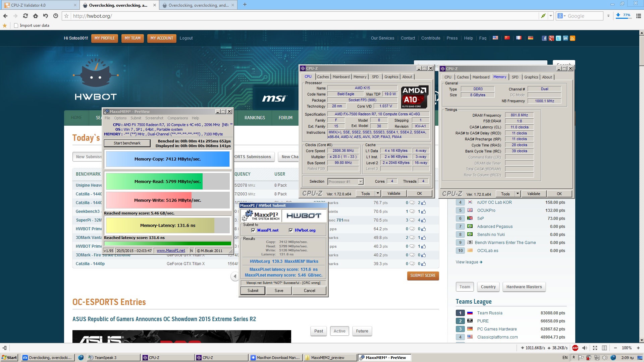This screenshot has width=644, height=362.
Task: Open Tools dropdown arrow in CPU-Z CPU window
Action: 378,193
